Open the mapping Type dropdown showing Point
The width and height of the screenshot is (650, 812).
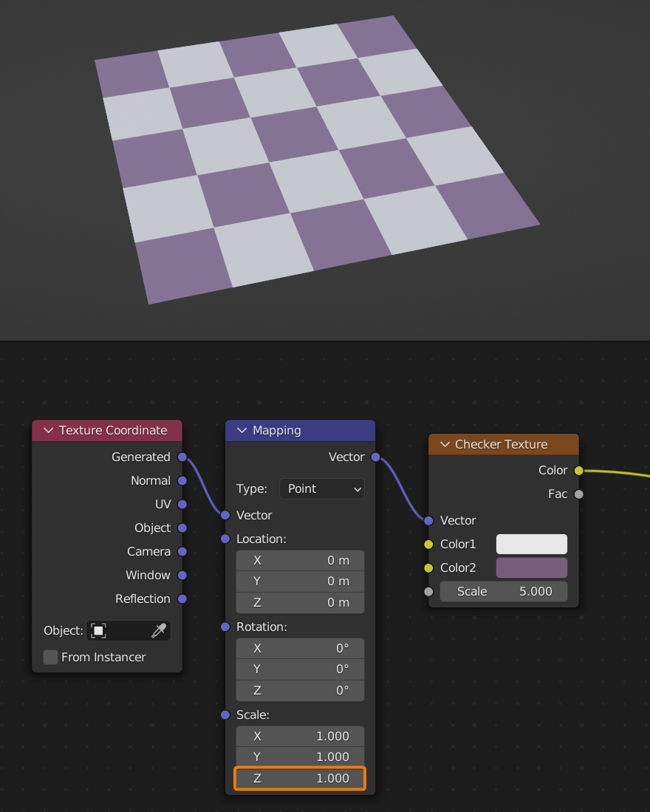[x=321, y=488]
